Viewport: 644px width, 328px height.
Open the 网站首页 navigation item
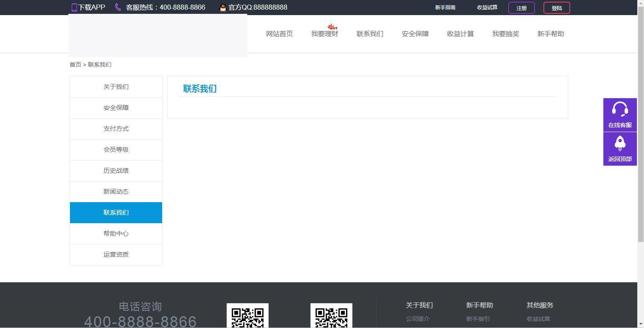pos(279,34)
